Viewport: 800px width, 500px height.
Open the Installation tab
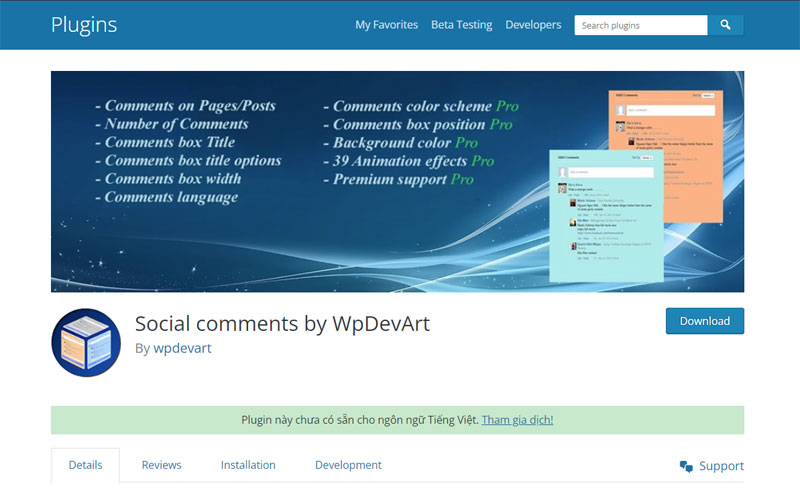[248, 465]
